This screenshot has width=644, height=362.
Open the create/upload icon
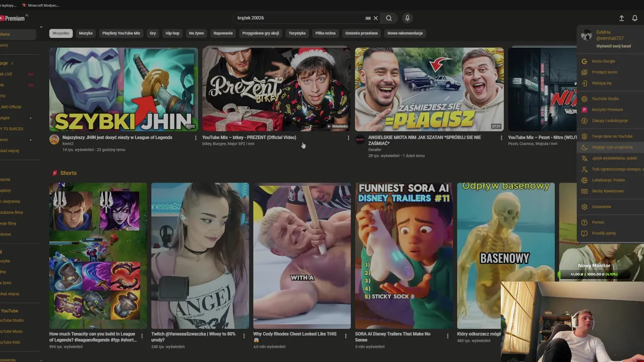coord(621,18)
